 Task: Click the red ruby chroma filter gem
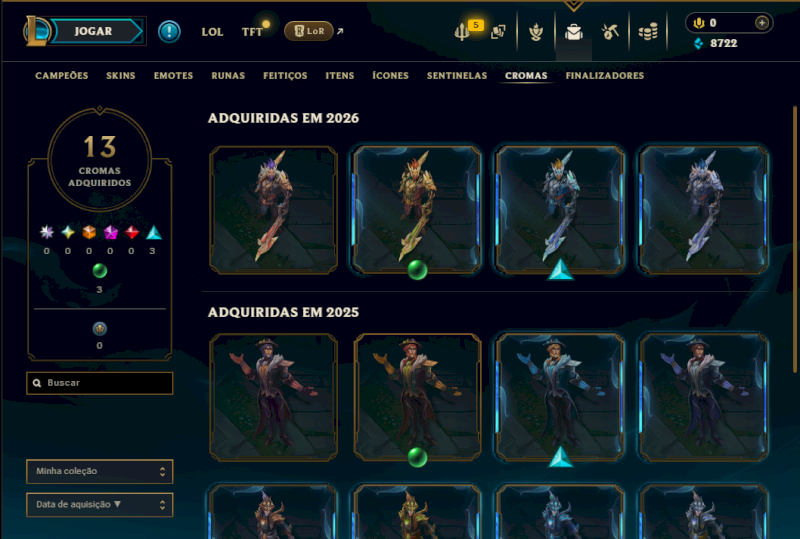pos(132,233)
